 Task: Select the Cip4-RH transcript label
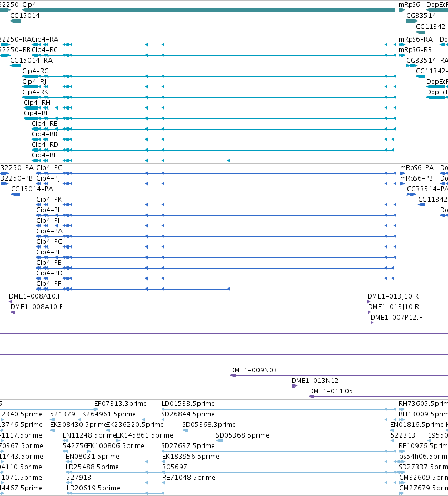pos(37,103)
